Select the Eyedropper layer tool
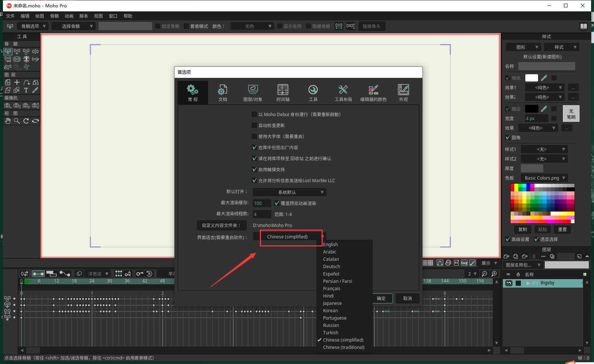 pos(35,90)
